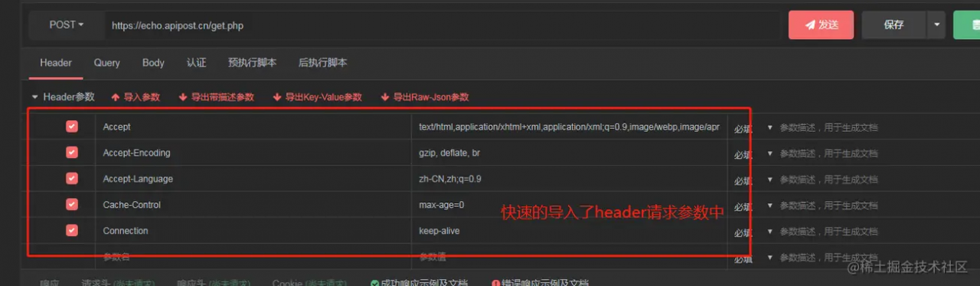This screenshot has height=286, width=980.
Task: Click the zh-CN,zh;q=0.9 value cell
Action: 570,179
